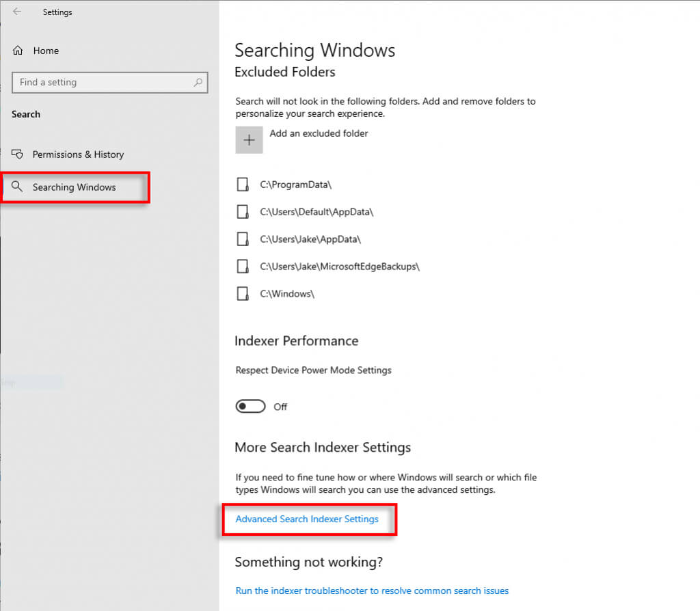Select the C:\Users\Jake\MicrosoftEdgeBackups\ entry
This screenshot has width=700, height=611.
click(x=340, y=267)
